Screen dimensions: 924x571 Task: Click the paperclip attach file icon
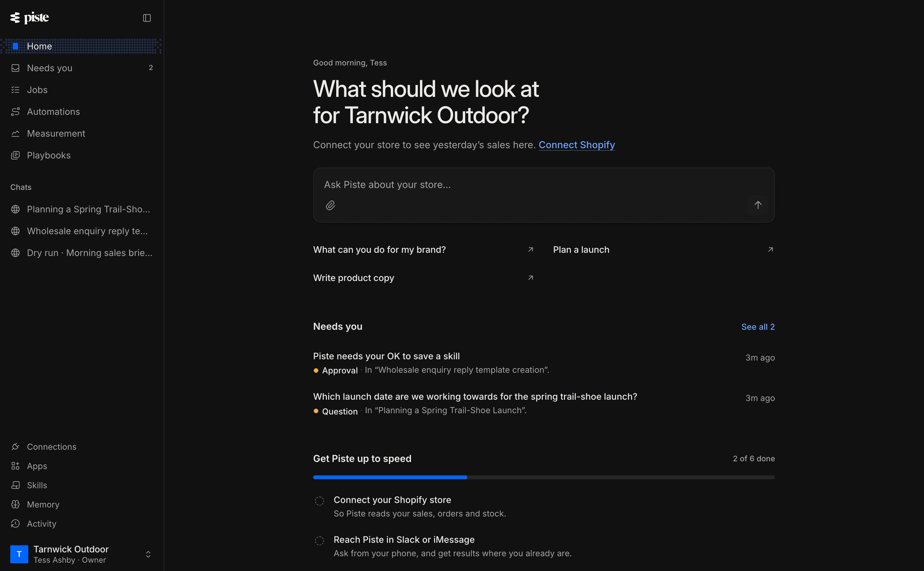(330, 205)
